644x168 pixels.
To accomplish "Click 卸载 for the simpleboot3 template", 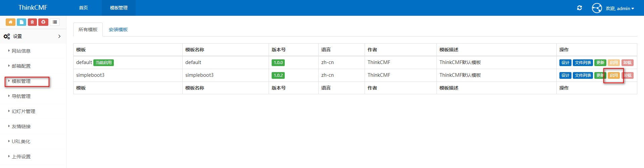I will [x=627, y=75].
